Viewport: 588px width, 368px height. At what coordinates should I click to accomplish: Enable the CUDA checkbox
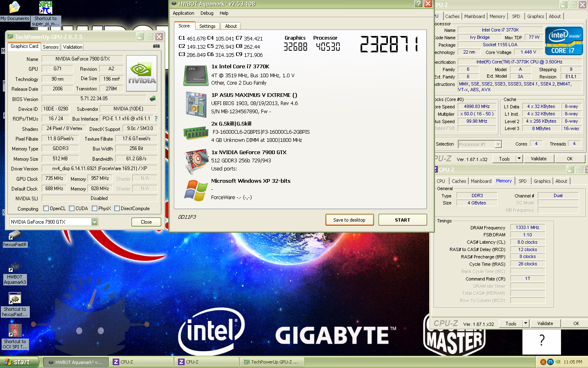[71, 209]
